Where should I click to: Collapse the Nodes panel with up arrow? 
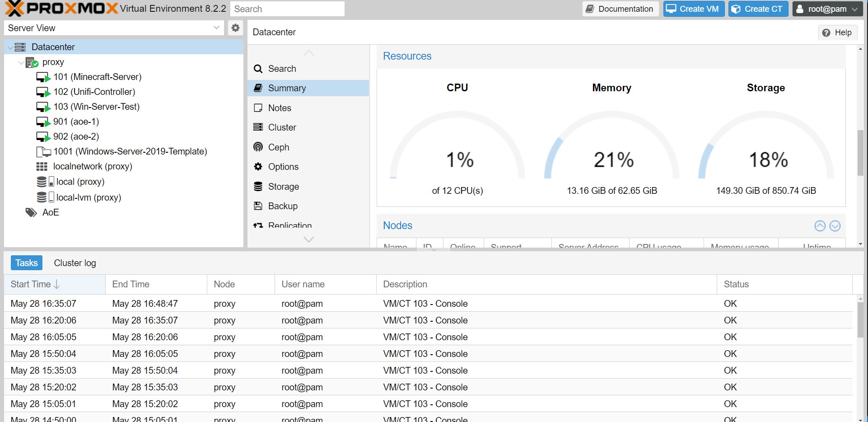click(820, 226)
